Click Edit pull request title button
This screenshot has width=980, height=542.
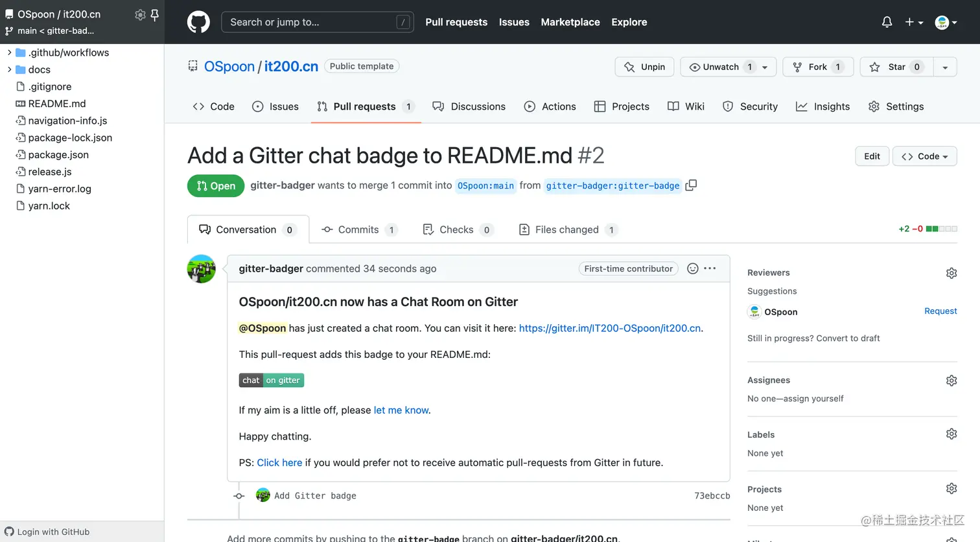872,156
